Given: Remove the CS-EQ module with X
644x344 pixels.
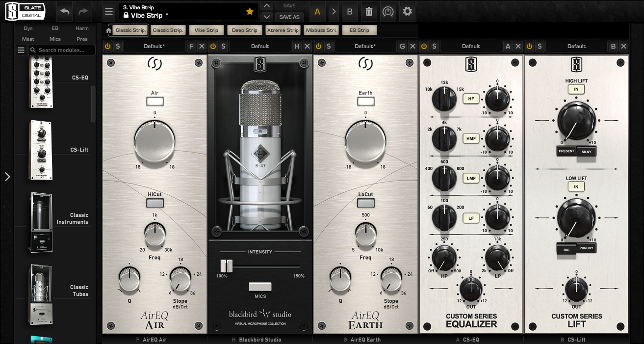Looking at the screenshot, I should click(518, 46).
